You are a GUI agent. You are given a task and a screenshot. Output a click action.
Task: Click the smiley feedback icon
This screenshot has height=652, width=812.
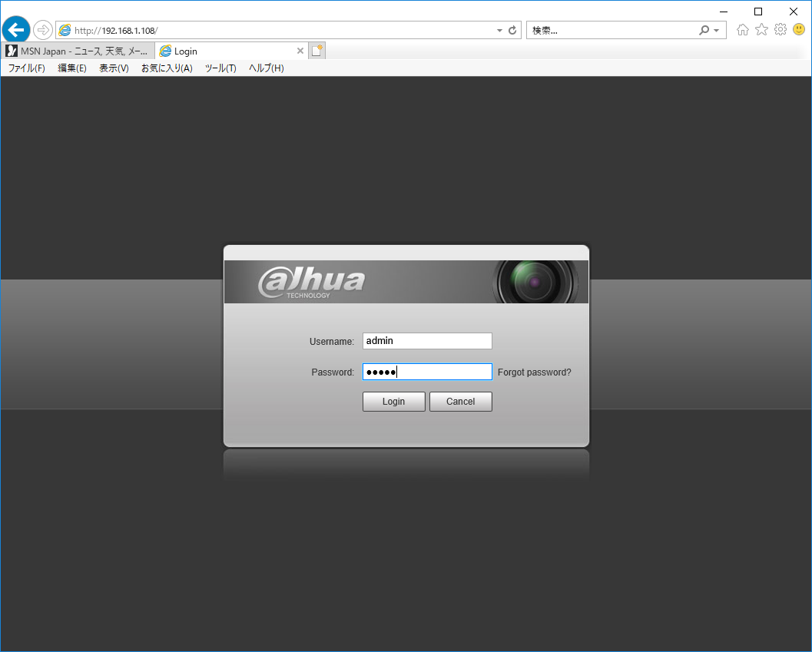tap(799, 29)
